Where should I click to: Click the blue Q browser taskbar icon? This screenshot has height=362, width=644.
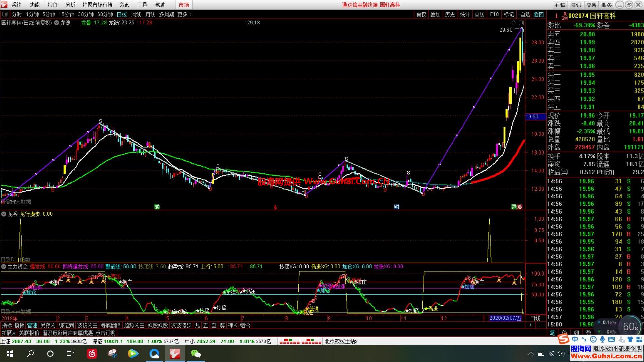point(154,354)
